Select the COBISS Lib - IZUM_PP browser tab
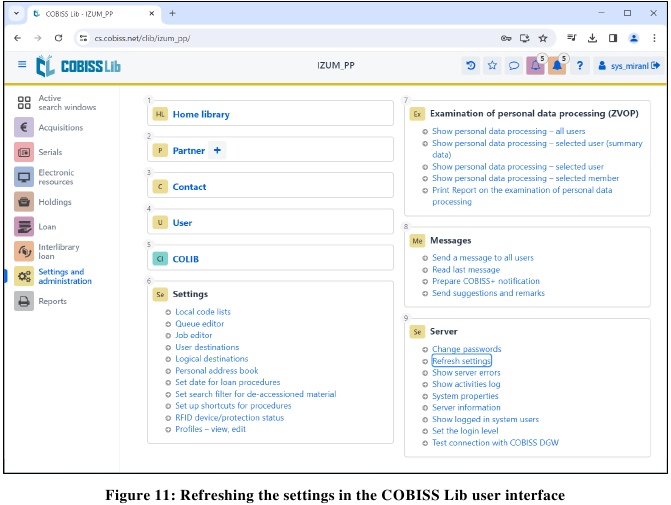Viewport: 671px width, 505px height. pyautogui.click(x=94, y=14)
